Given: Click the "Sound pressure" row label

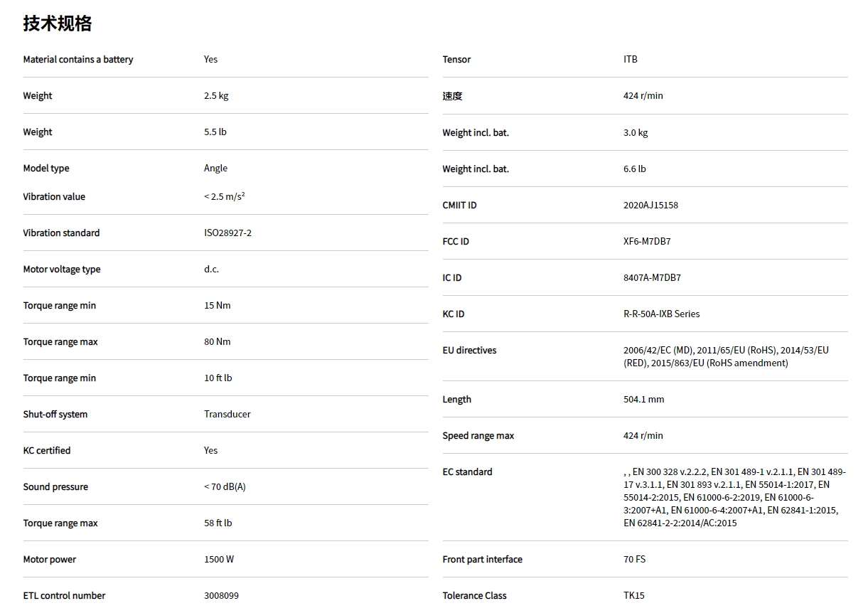Looking at the screenshot, I should coord(55,487).
